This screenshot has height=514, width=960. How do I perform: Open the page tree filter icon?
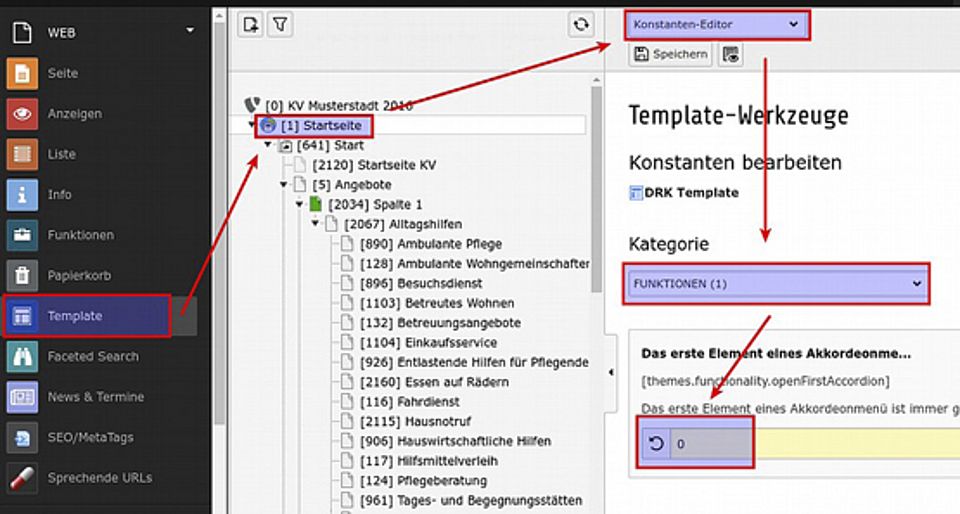click(279, 25)
